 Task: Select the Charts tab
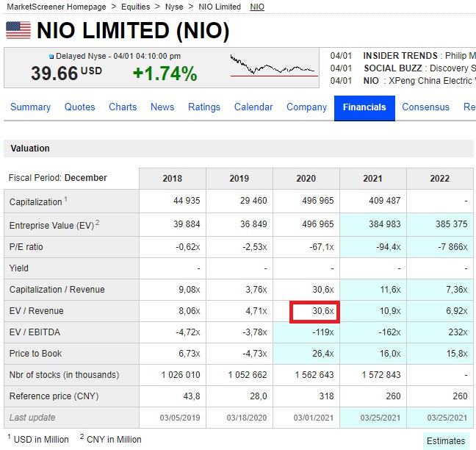tap(123, 107)
